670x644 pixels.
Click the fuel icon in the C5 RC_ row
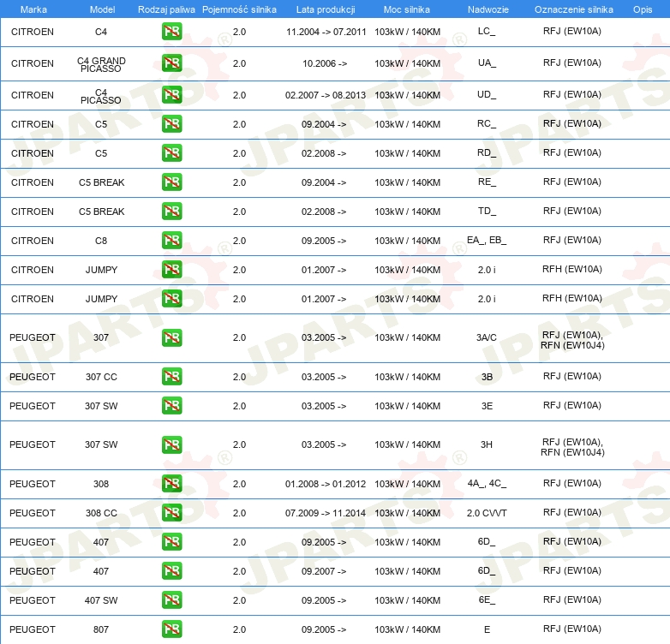click(x=171, y=124)
